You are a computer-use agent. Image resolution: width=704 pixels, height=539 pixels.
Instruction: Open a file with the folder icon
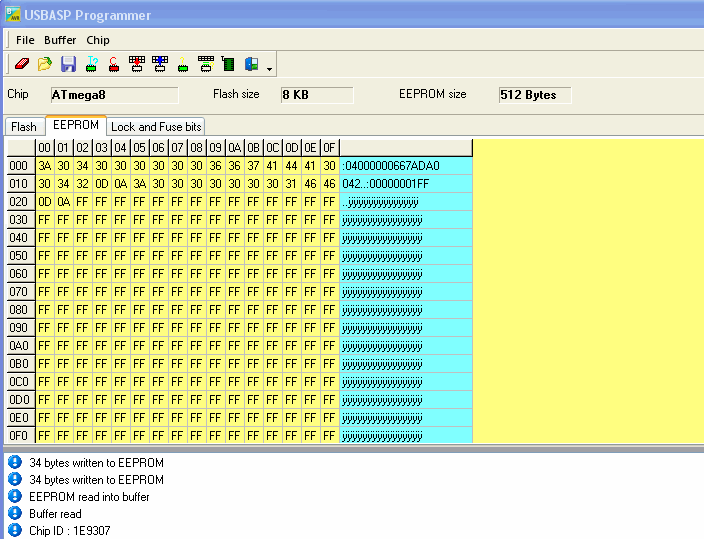[45, 64]
